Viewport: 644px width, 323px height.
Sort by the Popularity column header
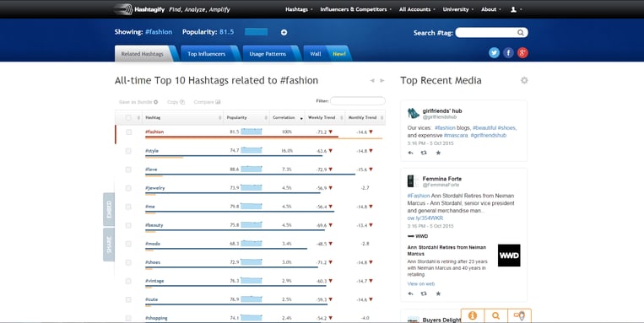[246, 118]
